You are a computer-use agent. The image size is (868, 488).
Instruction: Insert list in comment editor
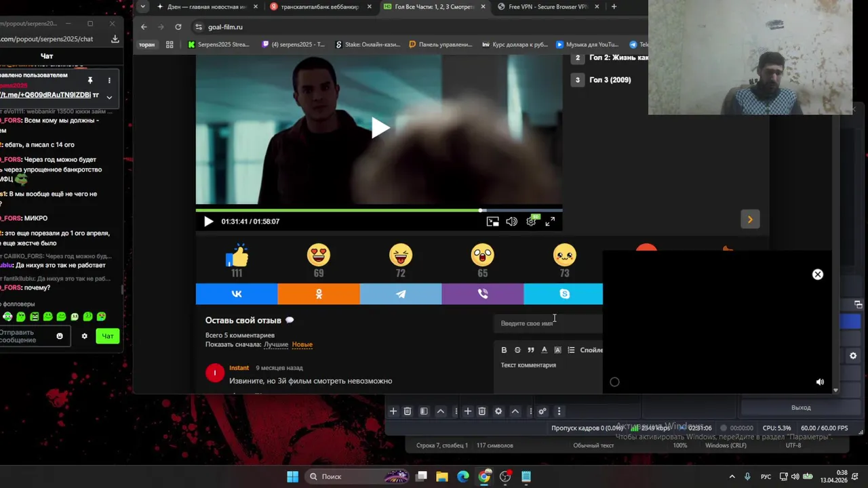(571, 350)
